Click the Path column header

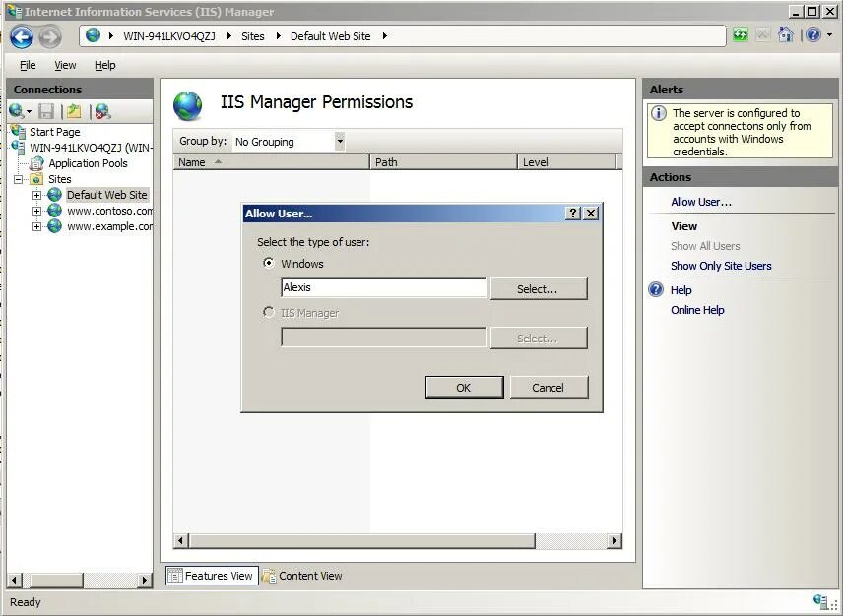(x=443, y=162)
